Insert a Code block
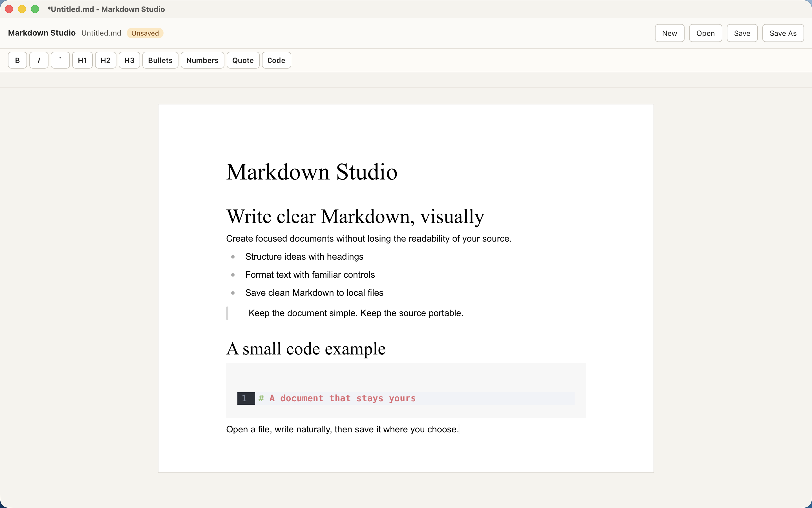The image size is (812, 508). [x=276, y=60]
